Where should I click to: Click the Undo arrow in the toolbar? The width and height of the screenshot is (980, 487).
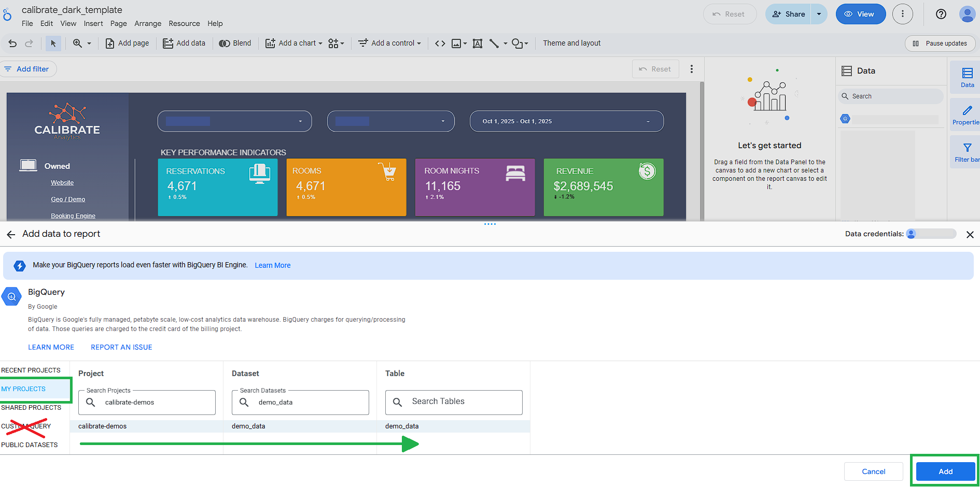(x=12, y=44)
